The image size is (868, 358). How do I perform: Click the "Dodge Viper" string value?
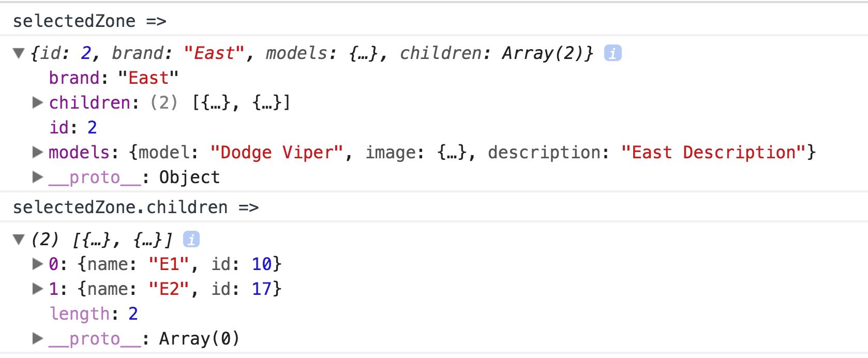tap(277, 153)
